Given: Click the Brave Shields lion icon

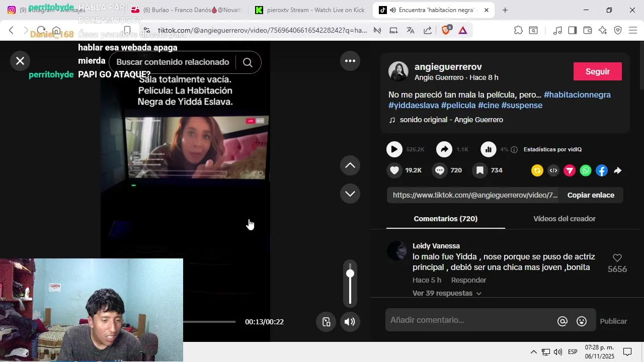Looking at the screenshot, I should pos(446,30).
